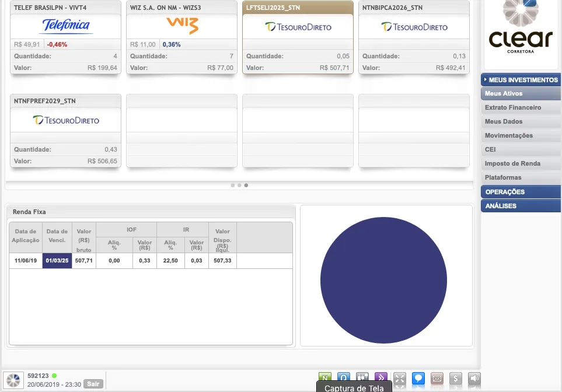Select the 01/03/25 maturity date cell
This screenshot has height=392, width=562.
[57, 260]
